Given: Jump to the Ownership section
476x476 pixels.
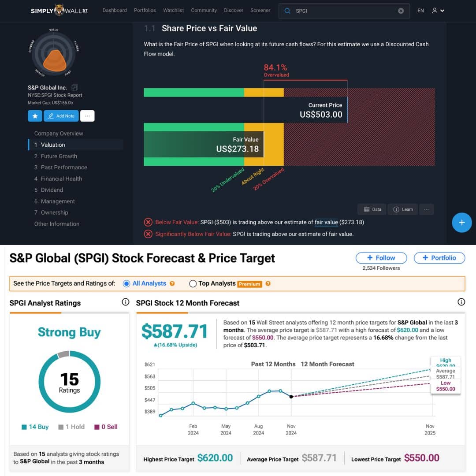Looking at the screenshot, I should (51, 212).
